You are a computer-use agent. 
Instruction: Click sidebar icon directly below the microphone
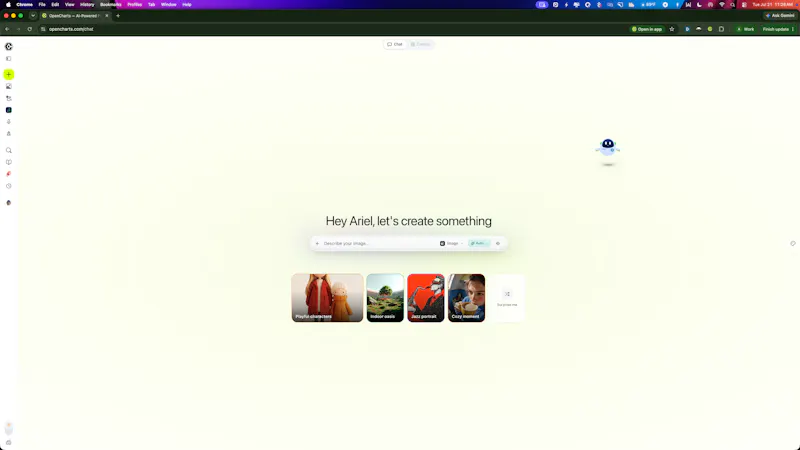[x=9, y=133]
